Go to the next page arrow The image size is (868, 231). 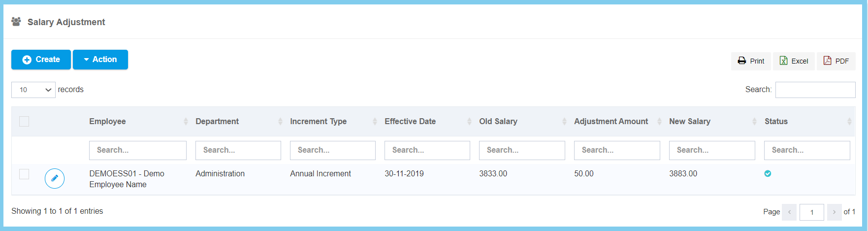tap(834, 212)
